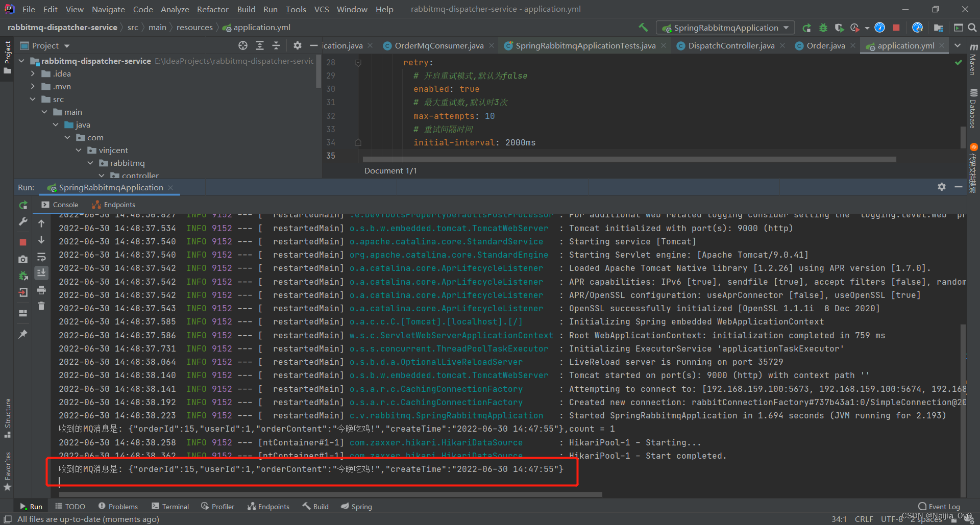Expand the .mvn folder
This screenshot has height=525, width=980.
pyautogui.click(x=33, y=86)
